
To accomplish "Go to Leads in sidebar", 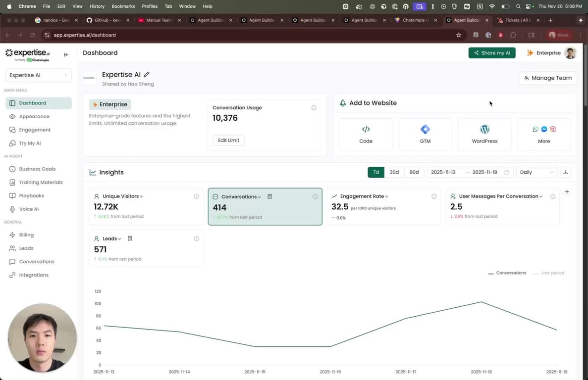I will [x=38, y=248].
